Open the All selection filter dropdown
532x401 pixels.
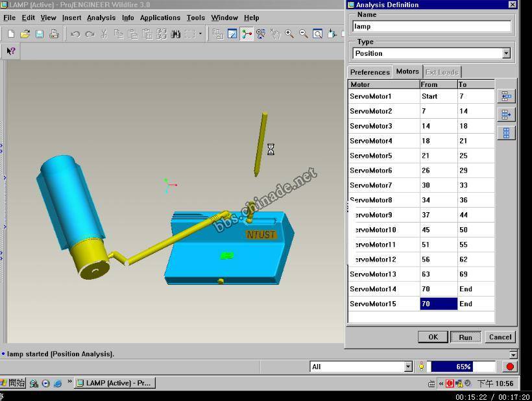[409, 367]
